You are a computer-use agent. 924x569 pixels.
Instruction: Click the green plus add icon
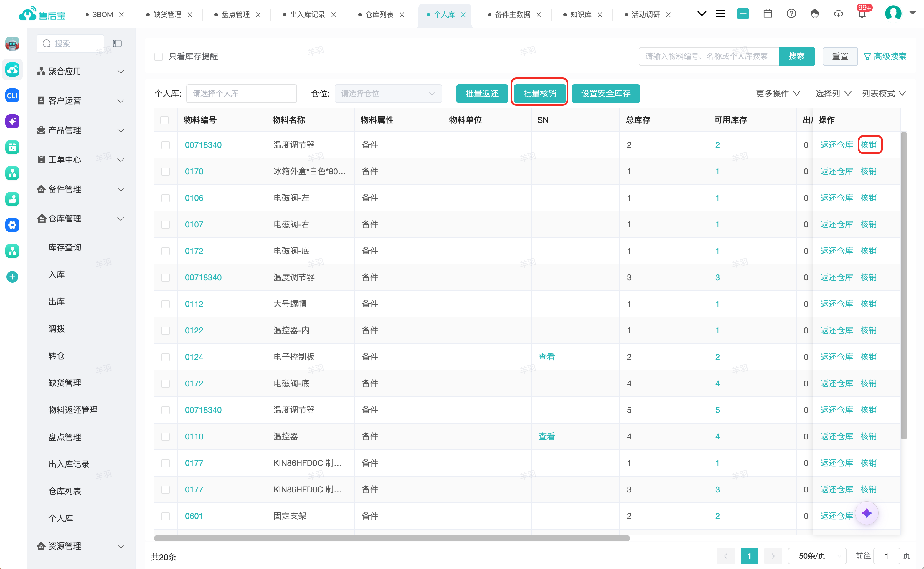pos(743,14)
